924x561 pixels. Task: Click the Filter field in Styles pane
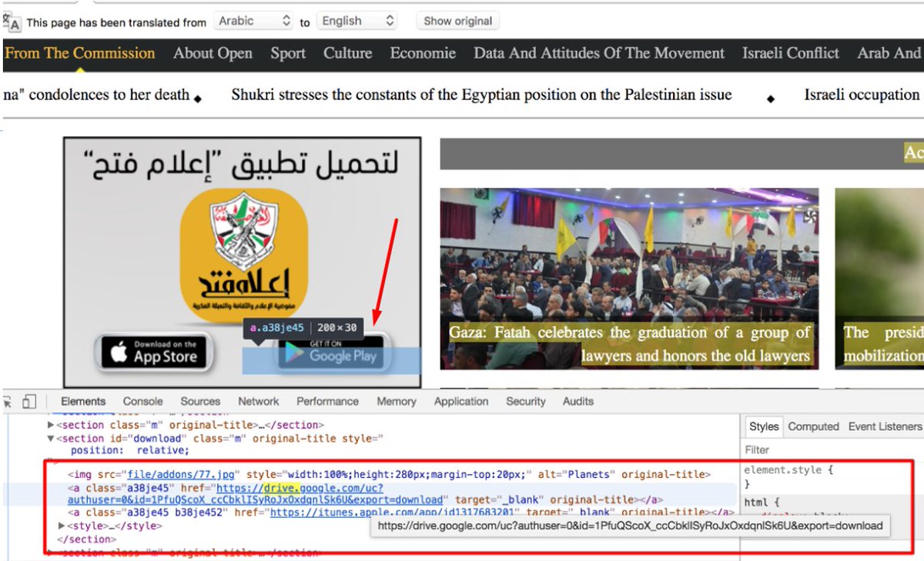coord(833,449)
